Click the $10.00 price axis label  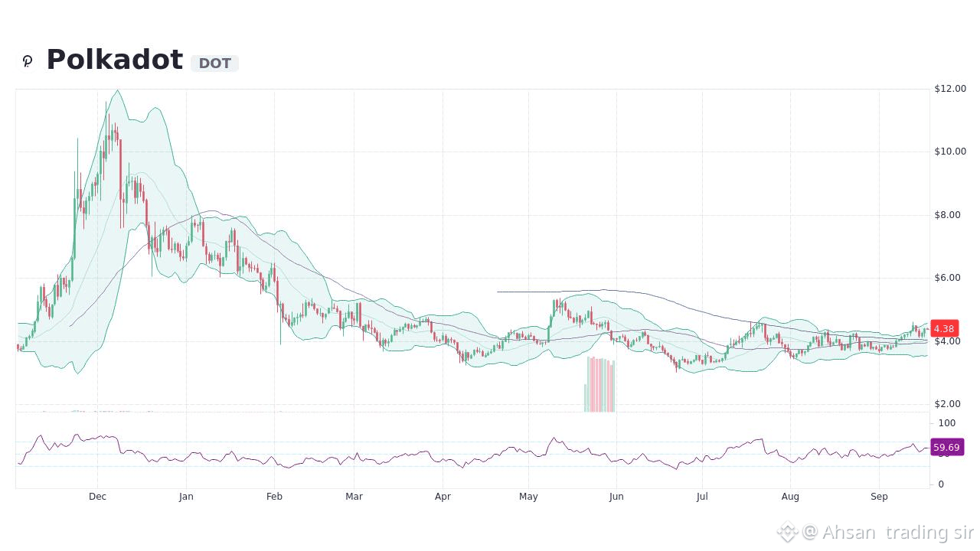(950, 152)
